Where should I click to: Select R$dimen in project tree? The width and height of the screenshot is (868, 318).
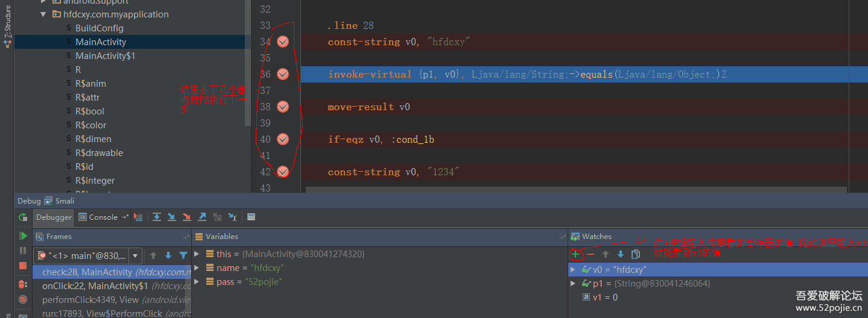tap(93, 139)
